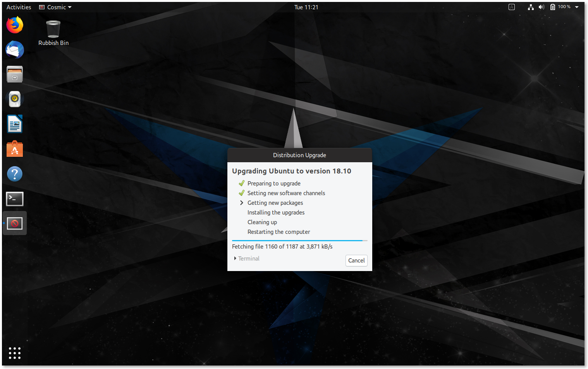Click the Setting new software channels checkmark
This screenshot has width=588, height=369.
pos(242,193)
